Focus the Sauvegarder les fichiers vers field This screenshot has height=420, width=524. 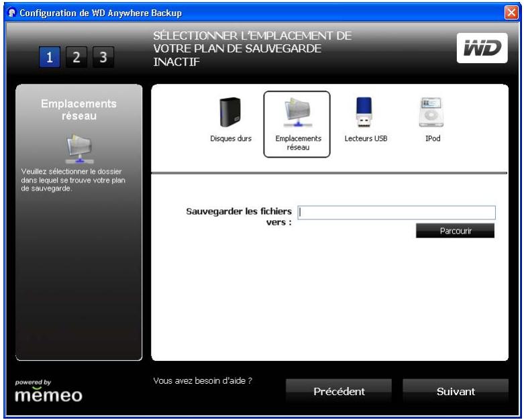(397, 213)
